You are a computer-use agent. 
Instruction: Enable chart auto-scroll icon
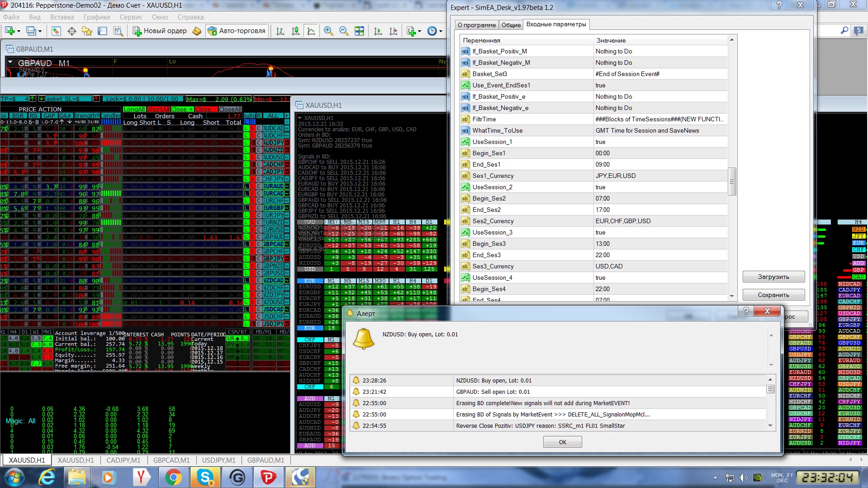(378, 31)
